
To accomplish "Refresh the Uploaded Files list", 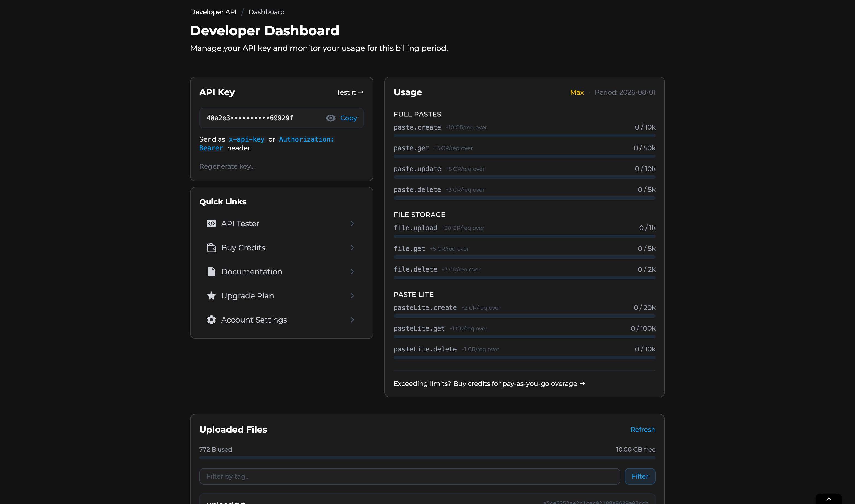I will point(642,430).
